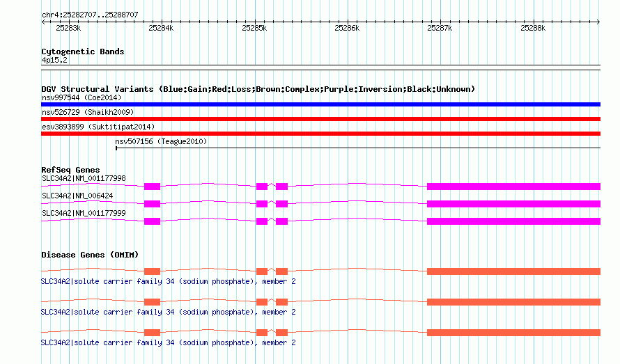Select the red nsv526729 loss variant bar
The image size is (620, 364).
coord(320,119)
